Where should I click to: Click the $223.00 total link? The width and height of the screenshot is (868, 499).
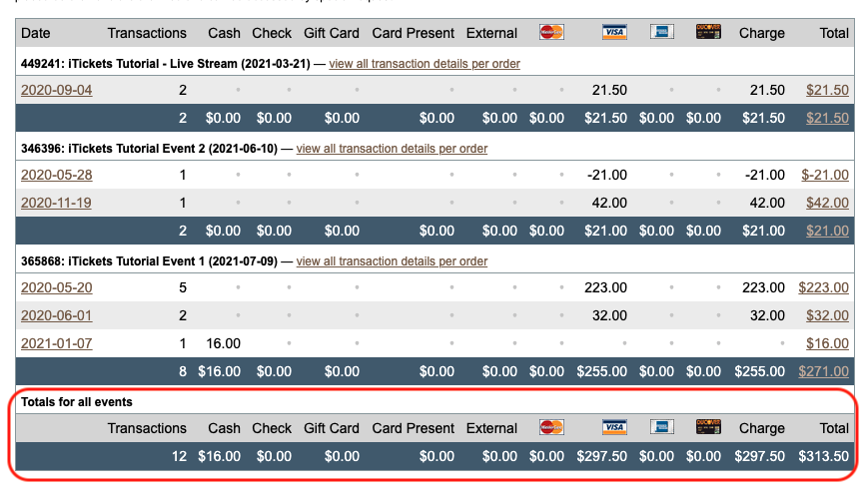tap(823, 287)
